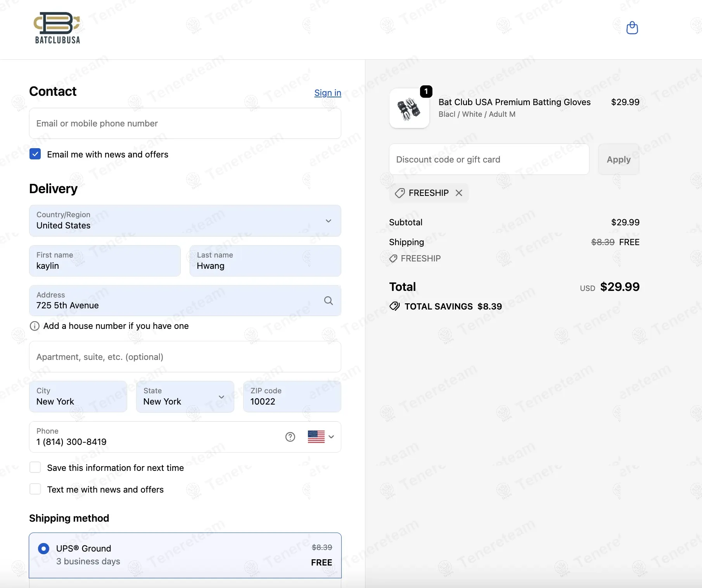The image size is (702, 588).
Task: Remove the FREESHIP discount code
Action: 459,193
